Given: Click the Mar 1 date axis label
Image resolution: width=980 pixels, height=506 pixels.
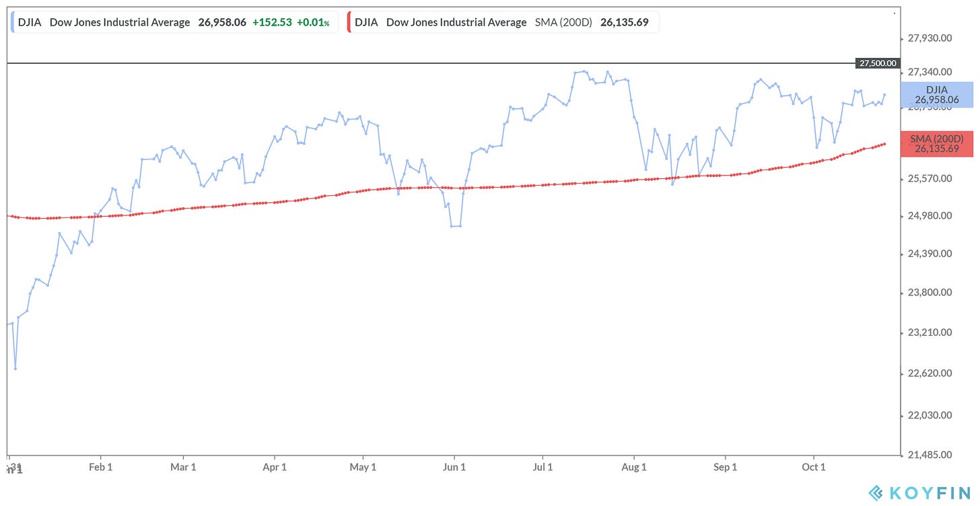Looking at the screenshot, I should (x=183, y=467).
